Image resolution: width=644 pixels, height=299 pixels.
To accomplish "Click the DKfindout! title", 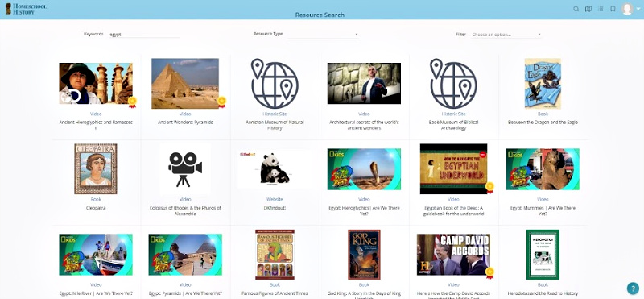I will (x=275, y=208).
